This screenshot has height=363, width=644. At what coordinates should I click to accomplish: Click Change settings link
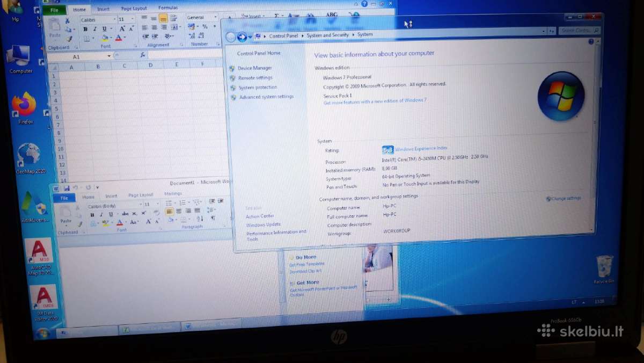566,199
